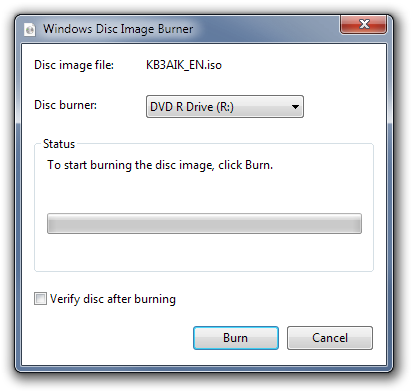This screenshot has height=391, width=412.
Task: Close the Windows Disc Image Burner dialog
Action: pyautogui.click(x=363, y=24)
